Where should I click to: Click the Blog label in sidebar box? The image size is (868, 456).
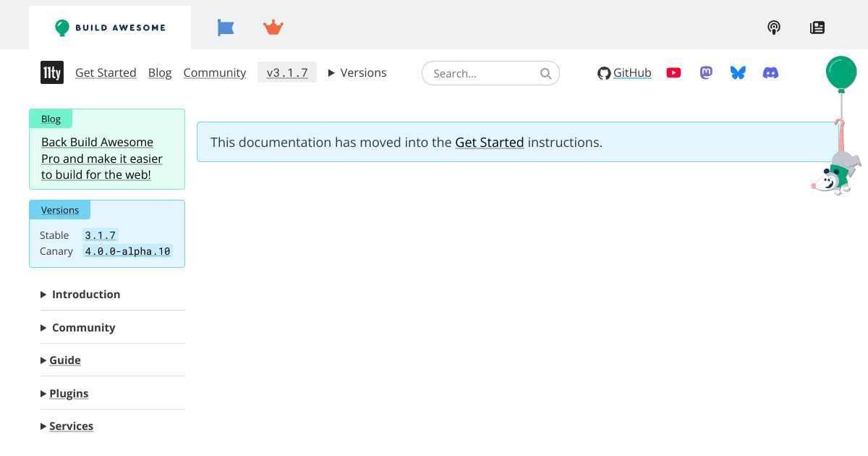click(51, 119)
